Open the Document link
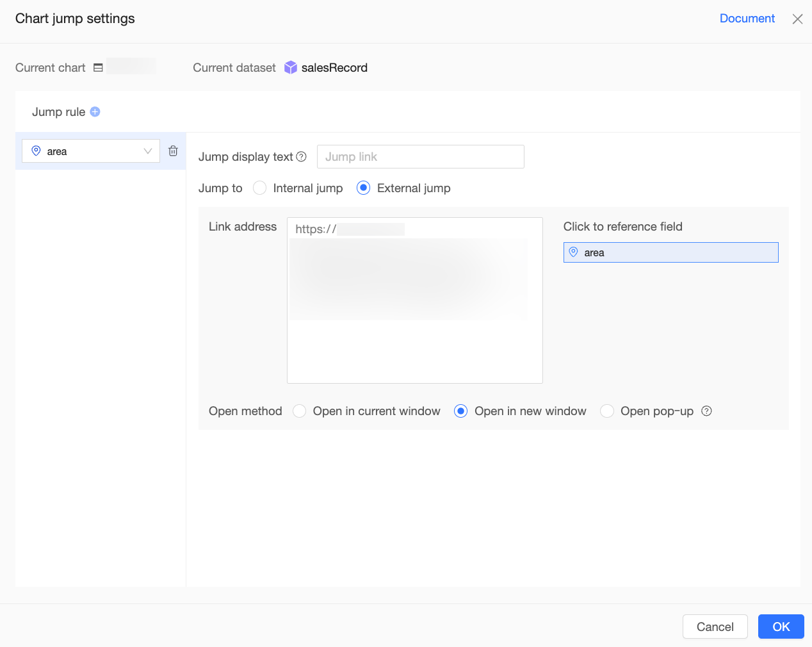This screenshot has height=647, width=812. click(747, 19)
